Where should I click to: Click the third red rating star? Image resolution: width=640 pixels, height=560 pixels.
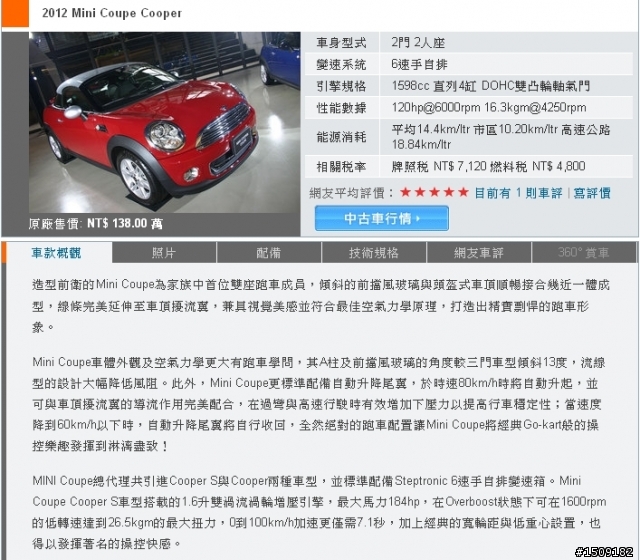434,192
